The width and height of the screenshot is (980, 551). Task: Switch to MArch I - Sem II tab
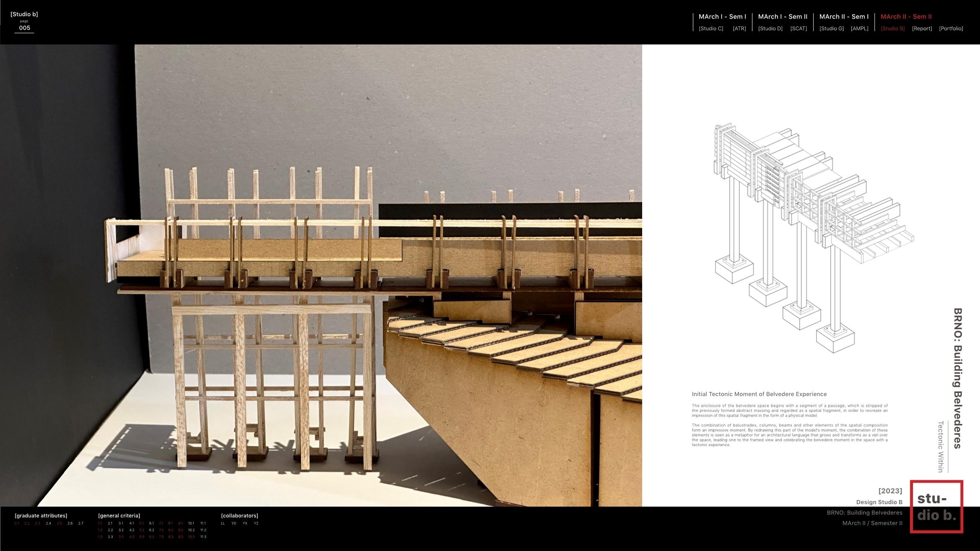[783, 17]
